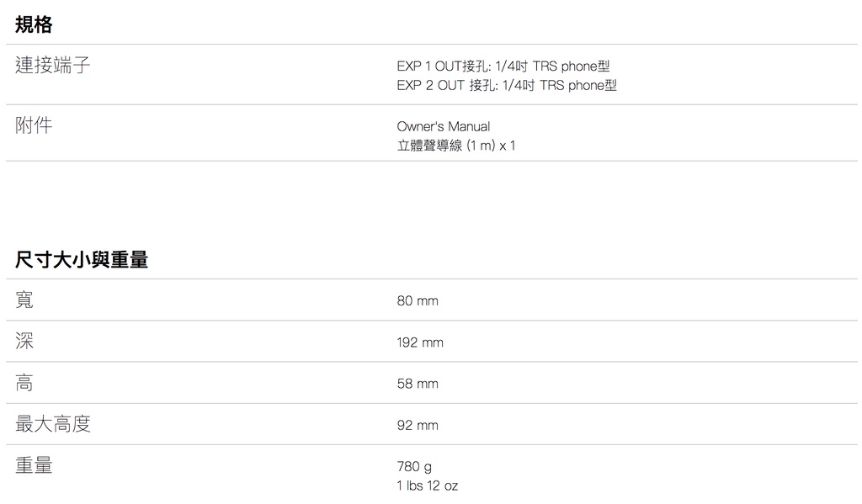Screen dimensions: 862x504
Task: Select the 高 row label
Action: tap(24, 383)
